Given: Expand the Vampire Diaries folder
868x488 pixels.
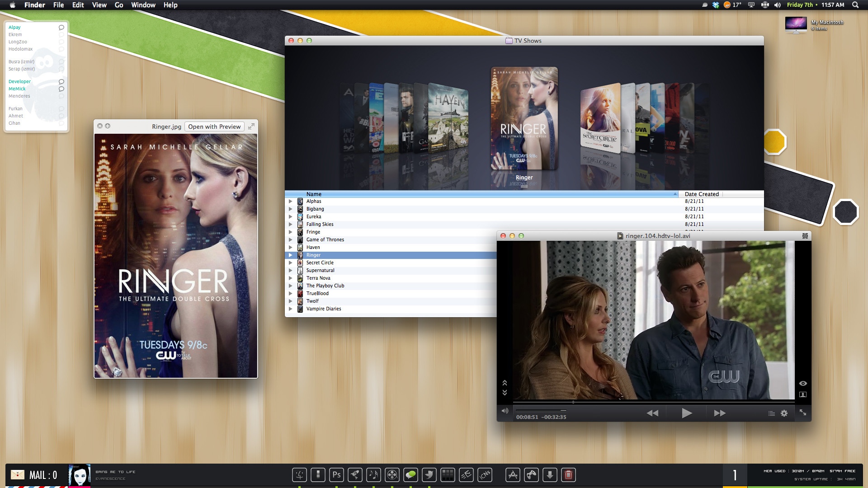Looking at the screenshot, I should click(291, 309).
